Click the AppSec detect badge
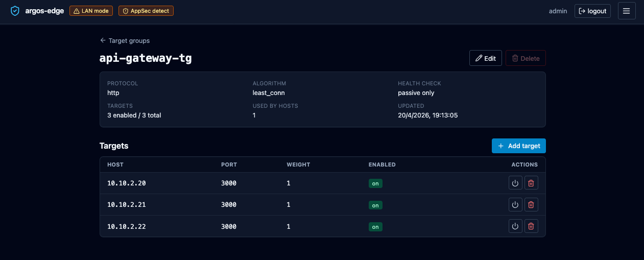The image size is (644, 260). click(146, 11)
